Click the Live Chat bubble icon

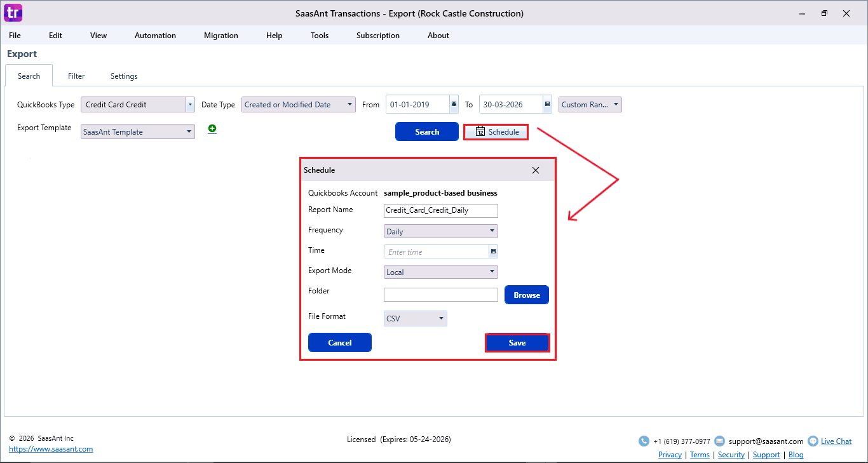pyautogui.click(x=813, y=441)
